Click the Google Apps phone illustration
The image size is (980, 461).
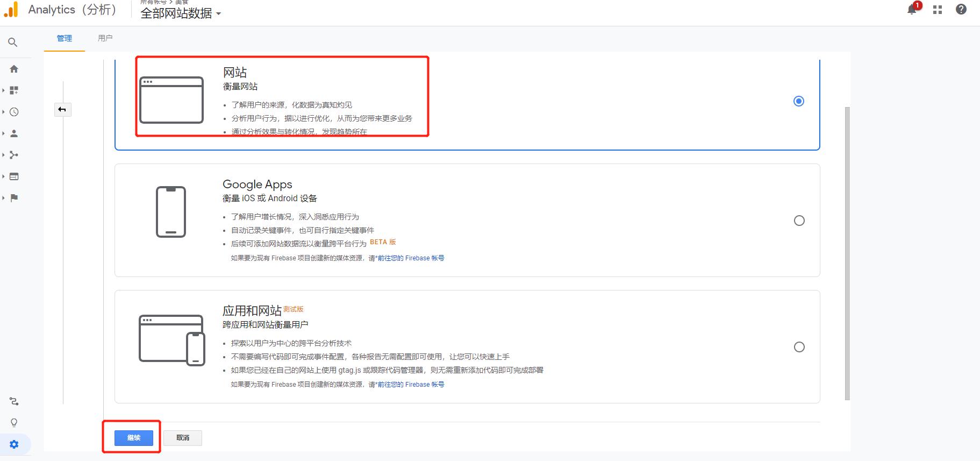pyautogui.click(x=171, y=212)
